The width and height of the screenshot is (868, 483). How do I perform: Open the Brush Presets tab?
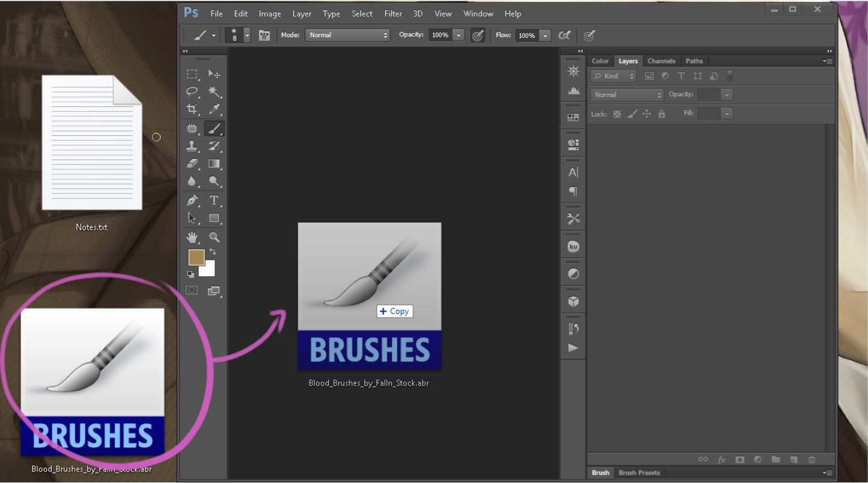pos(639,473)
